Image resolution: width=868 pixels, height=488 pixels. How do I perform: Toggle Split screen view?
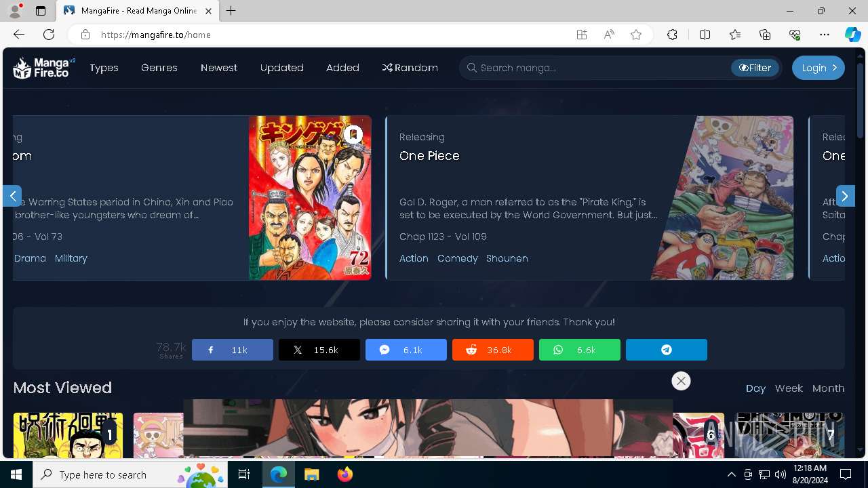[705, 35]
